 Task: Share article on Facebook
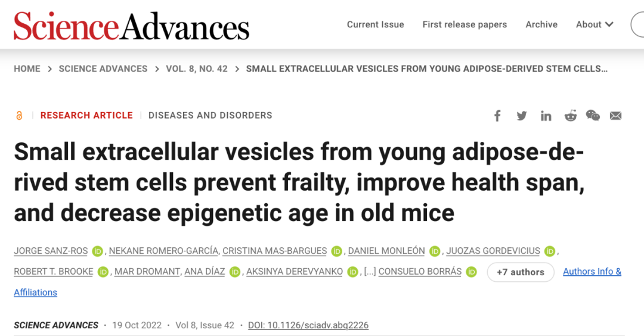click(497, 116)
